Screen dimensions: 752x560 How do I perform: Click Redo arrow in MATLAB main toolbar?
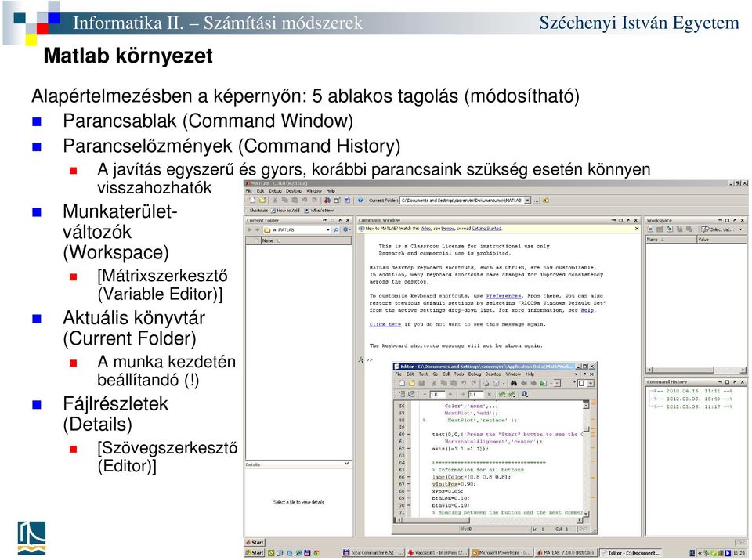(x=315, y=200)
